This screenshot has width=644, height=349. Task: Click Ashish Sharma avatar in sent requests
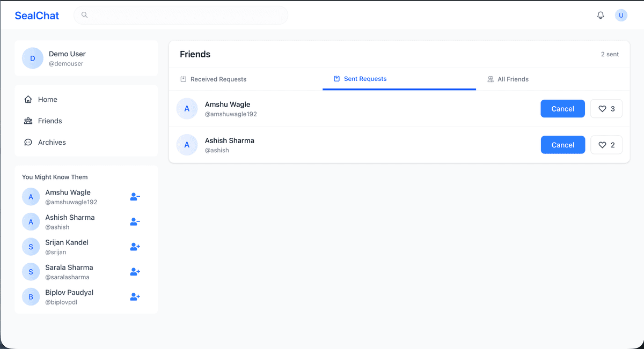pos(187,145)
